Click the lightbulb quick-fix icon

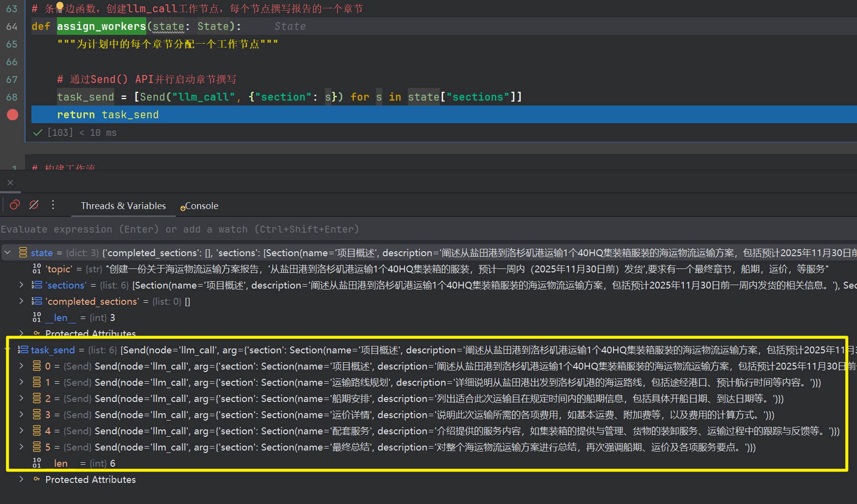click(x=60, y=6)
